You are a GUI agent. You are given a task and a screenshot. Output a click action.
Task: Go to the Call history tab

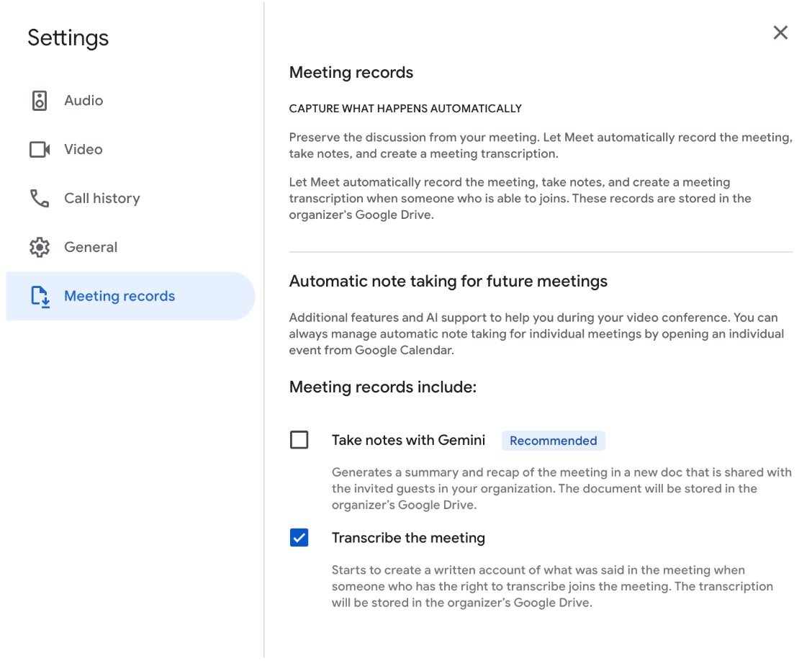[x=101, y=199]
